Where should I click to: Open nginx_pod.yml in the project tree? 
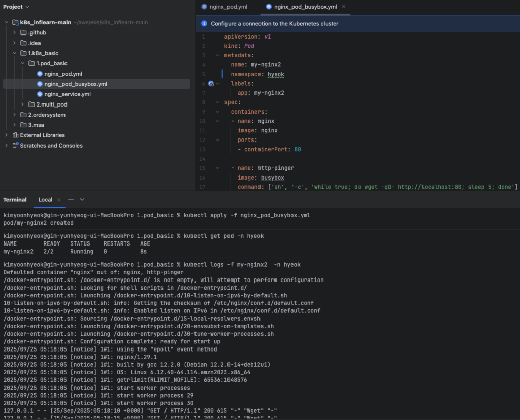(x=63, y=74)
